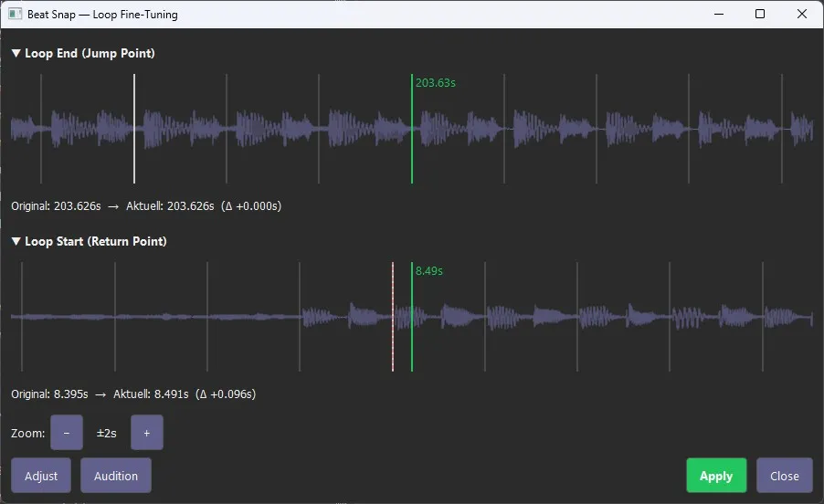
Task: Maximize the Beat Snap window
Action: point(760,15)
